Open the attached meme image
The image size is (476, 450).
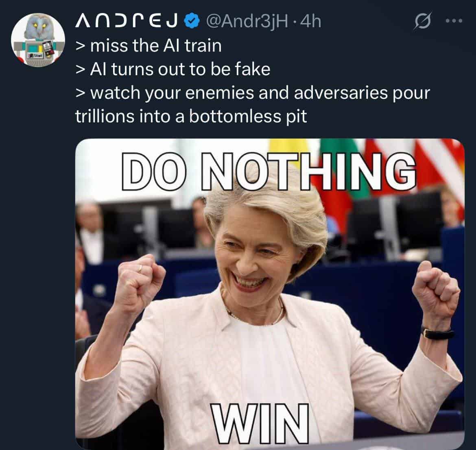(x=270, y=293)
